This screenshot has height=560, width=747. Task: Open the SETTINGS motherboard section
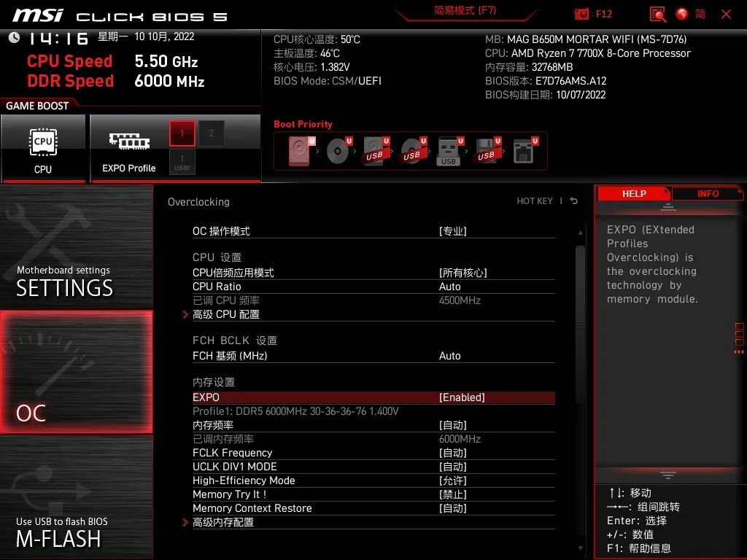click(x=76, y=247)
